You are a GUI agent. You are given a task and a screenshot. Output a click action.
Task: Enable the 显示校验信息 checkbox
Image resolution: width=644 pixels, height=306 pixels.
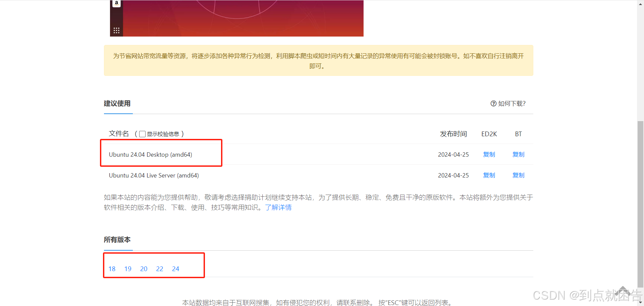coord(142,134)
